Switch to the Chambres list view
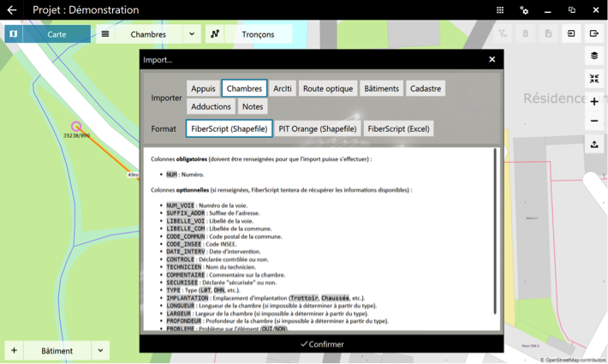This screenshot has height=364, width=608. [x=148, y=34]
